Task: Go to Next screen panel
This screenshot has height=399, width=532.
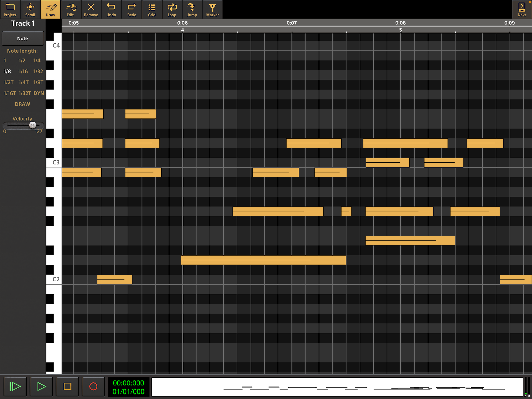Action: [521, 10]
